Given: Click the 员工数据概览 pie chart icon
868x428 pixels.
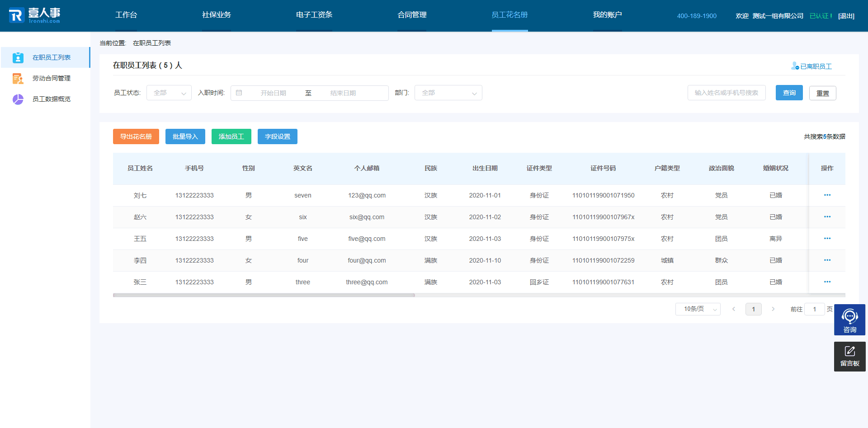Looking at the screenshot, I should [x=18, y=99].
